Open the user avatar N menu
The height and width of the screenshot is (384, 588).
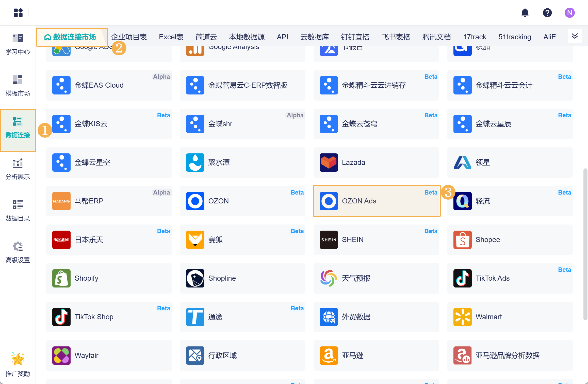pos(569,12)
